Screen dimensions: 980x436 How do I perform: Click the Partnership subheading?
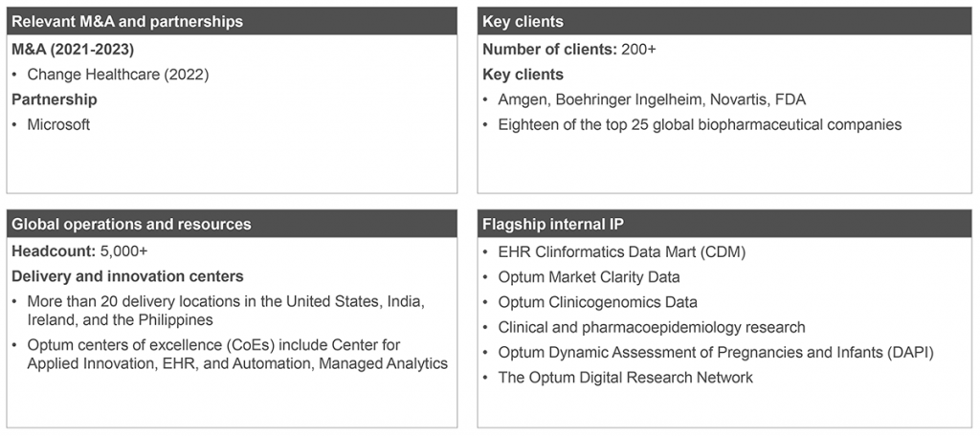[55, 99]
